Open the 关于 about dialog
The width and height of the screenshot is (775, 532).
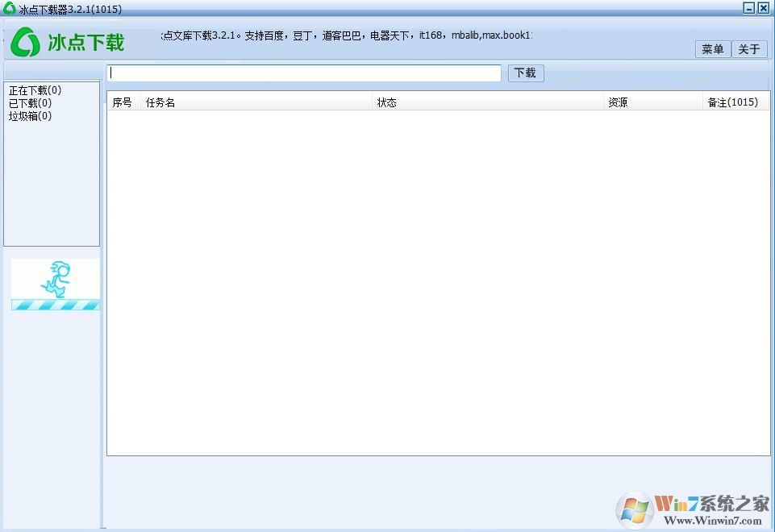[749, 49]
